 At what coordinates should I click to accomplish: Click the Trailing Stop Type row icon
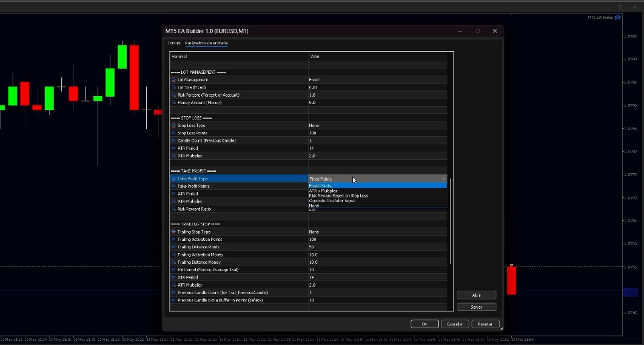[x=173, y=232]
